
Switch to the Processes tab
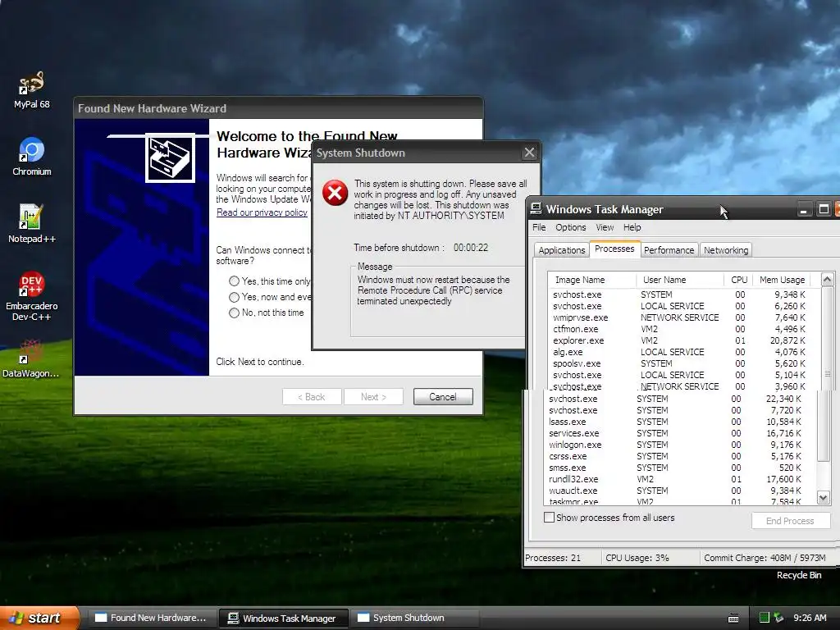[x=614, y=249]
